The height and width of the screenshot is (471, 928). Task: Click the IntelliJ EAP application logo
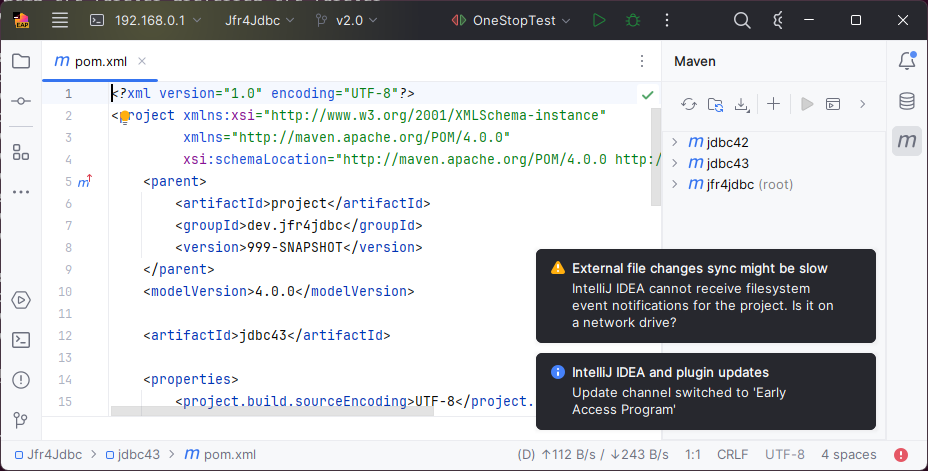(x=22, y=20)
